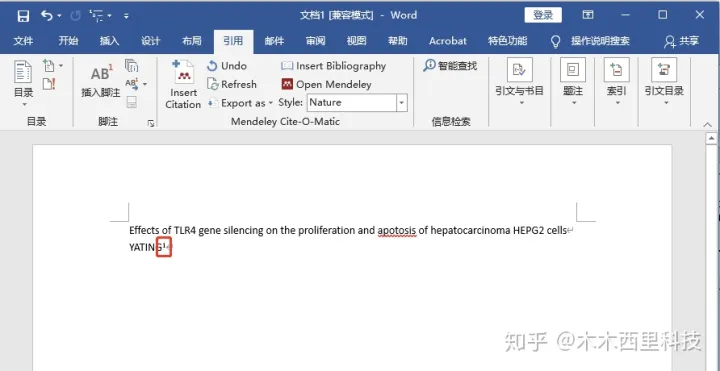Click Mendeley Insert Citation button
Image resolution: width=720 pixels, height=371 pixels.
coord(183,84)
